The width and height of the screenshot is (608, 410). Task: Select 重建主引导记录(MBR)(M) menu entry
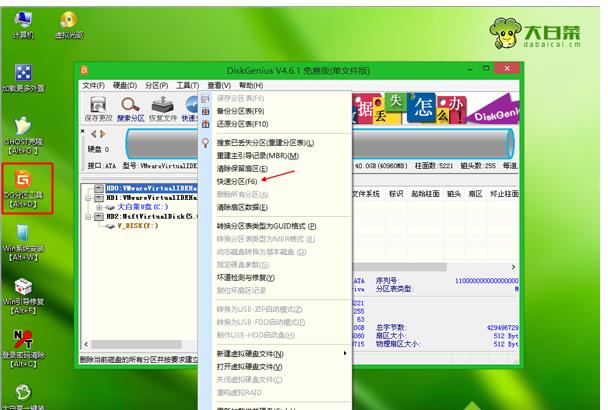click(257, 156)
